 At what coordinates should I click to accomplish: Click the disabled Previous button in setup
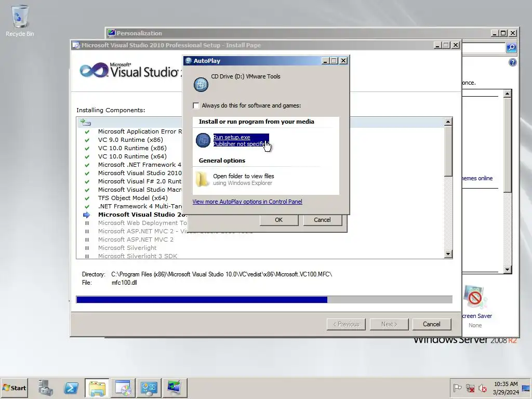[346, 324]
